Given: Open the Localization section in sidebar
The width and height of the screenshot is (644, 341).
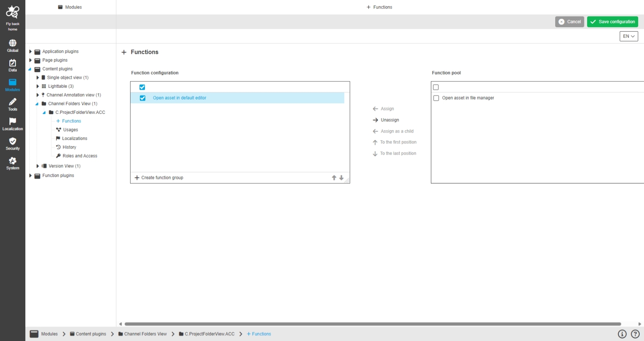Looking at the screenshot, I should pos(12,124).
